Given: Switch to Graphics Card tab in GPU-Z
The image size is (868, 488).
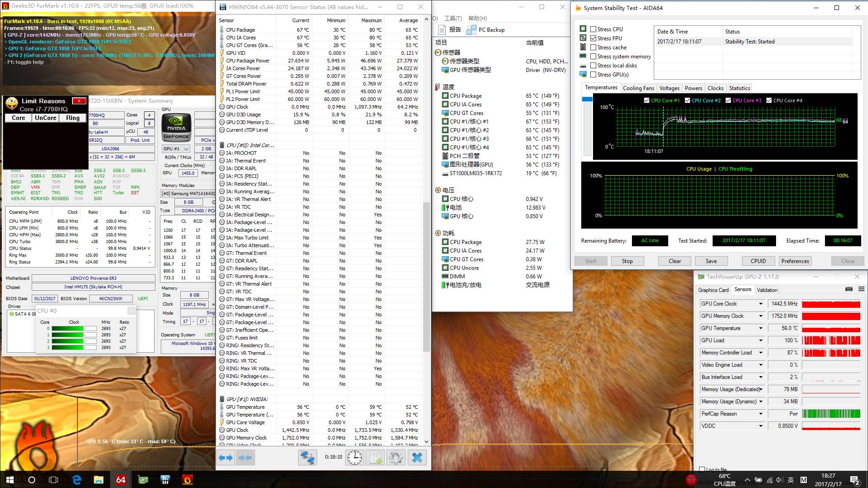Looking at the screenshot, I should point(713,290).
